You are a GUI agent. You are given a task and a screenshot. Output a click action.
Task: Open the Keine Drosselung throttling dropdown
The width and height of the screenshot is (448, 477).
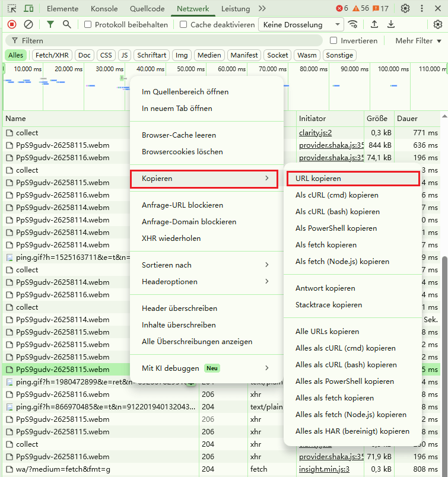tap(301, 24)
